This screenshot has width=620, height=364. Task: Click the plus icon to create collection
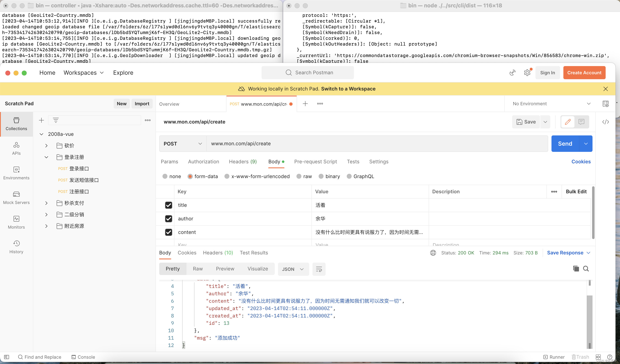coord(41,120)
